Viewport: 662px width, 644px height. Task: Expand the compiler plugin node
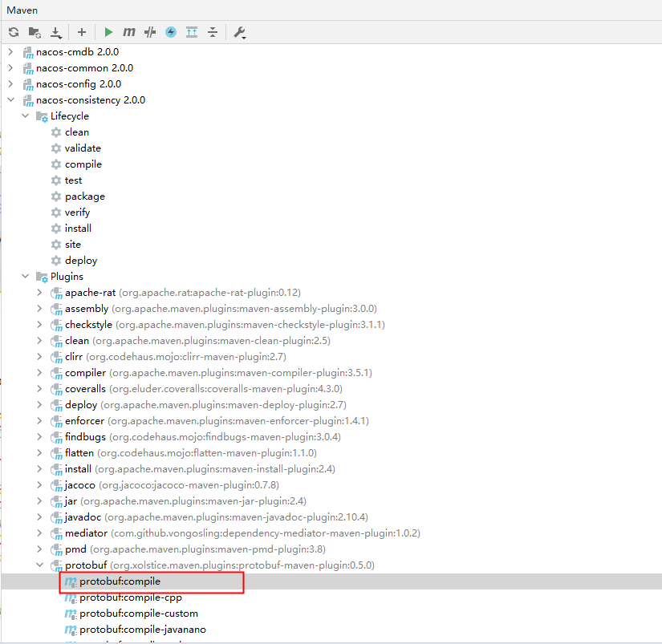[39, 373]
